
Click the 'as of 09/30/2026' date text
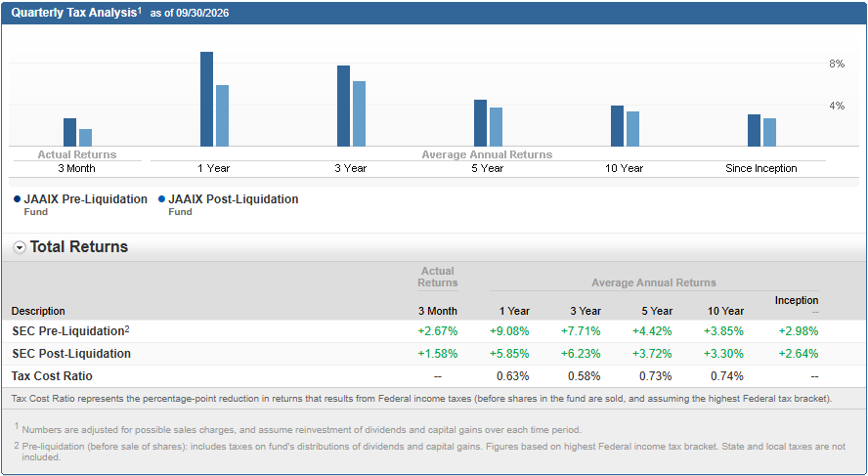(190, 14)
